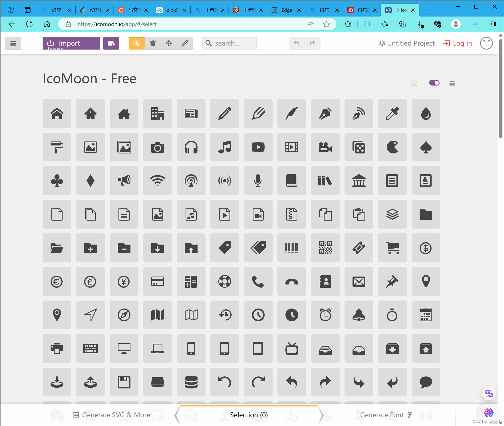Select the music notes icon

[x=225, y=147]
